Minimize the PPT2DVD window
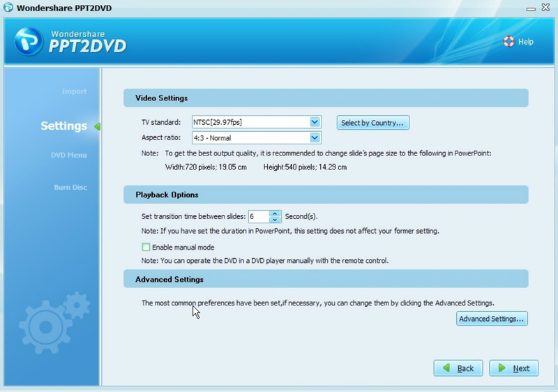Image resolution: width=558 pixels, height=392 pixels. click(531, 8)
